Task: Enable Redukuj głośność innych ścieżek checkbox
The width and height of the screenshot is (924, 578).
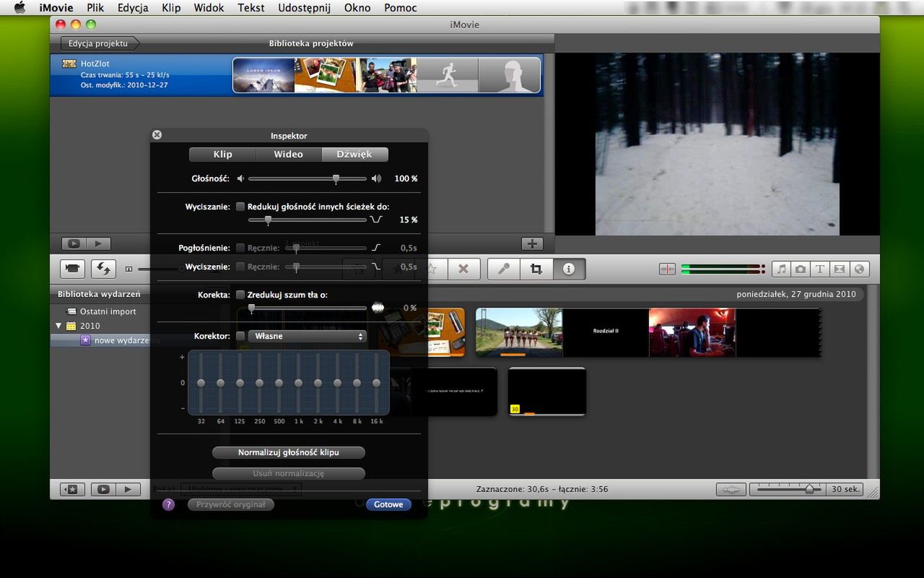Action: (x=241, y=206)
